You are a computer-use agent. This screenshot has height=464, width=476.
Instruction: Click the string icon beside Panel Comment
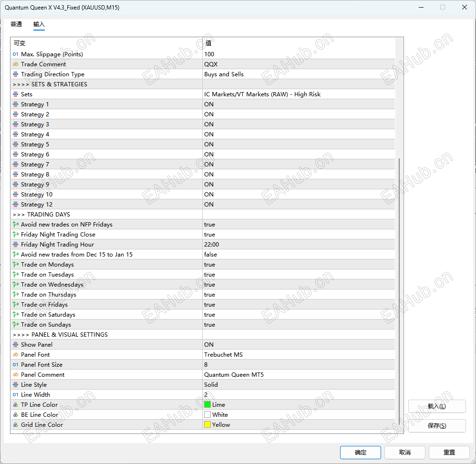click(15, 375)
